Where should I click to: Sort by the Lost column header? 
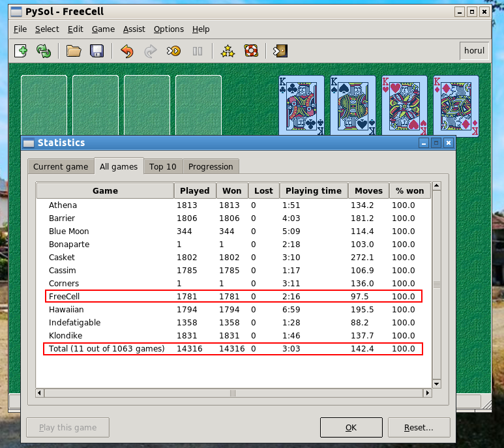pos(263,191)
